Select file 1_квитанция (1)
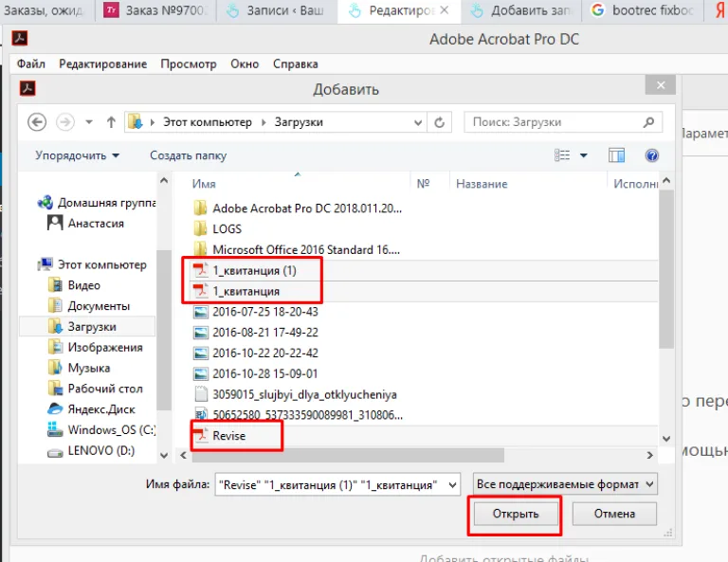 point(245,270)
